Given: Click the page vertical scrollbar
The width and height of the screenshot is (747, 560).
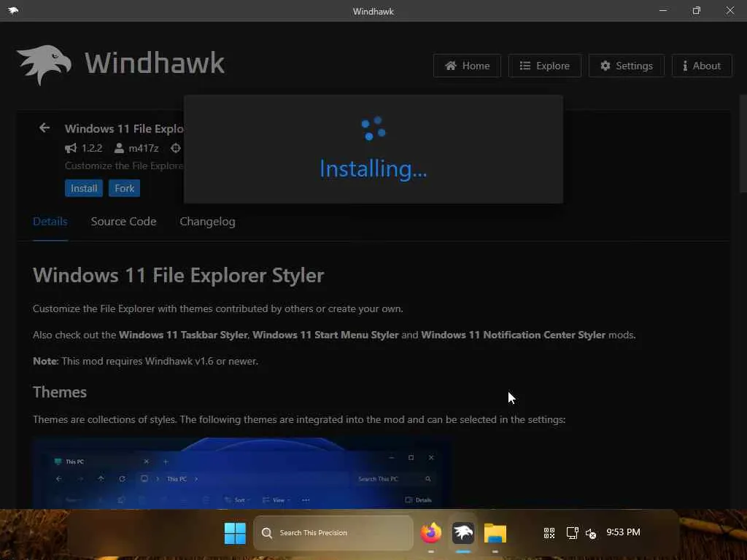Looking at the screenshot, I should (x=743, y=144).
